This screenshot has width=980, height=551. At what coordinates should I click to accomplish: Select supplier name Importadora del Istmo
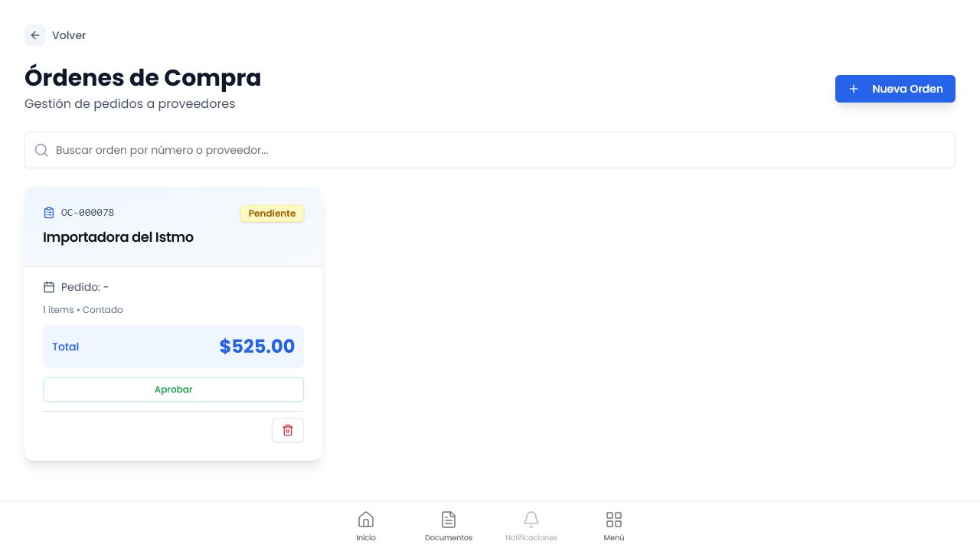tap(118, 237)
